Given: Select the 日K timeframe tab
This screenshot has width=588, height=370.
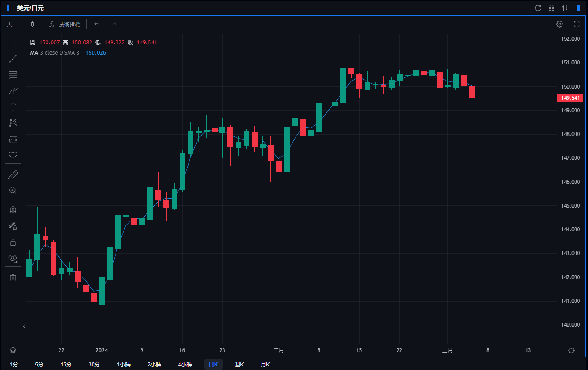Looking at the screenshot, I should 213,365.
